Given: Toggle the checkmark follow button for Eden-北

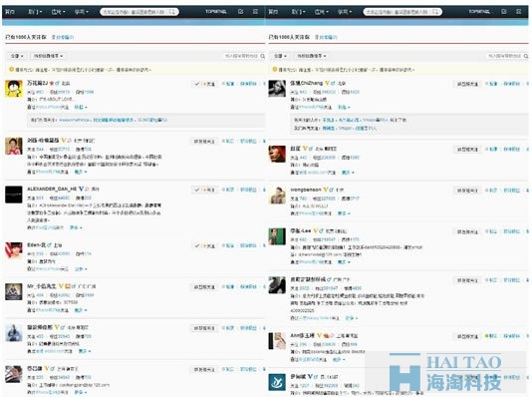Looking at the screenshot, I should [x=204, y=245].
